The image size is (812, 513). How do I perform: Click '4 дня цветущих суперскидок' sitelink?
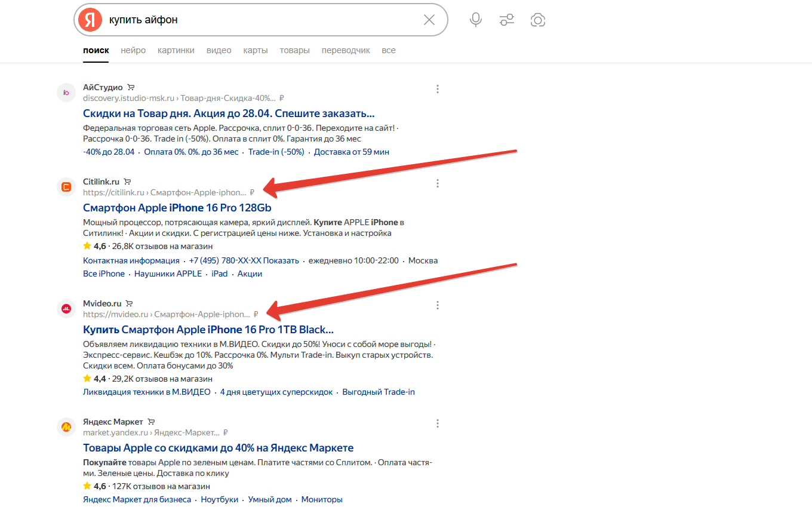(276, 392)
